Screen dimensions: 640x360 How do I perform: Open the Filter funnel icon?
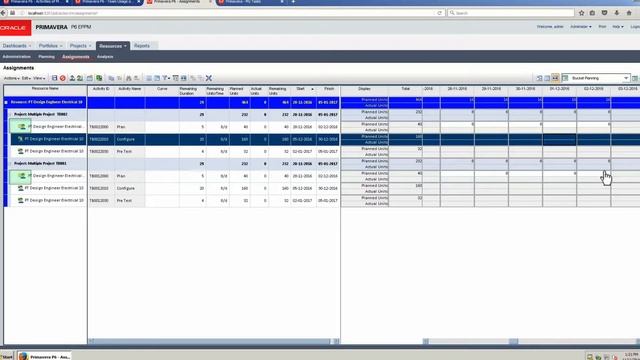coord(166,78)
